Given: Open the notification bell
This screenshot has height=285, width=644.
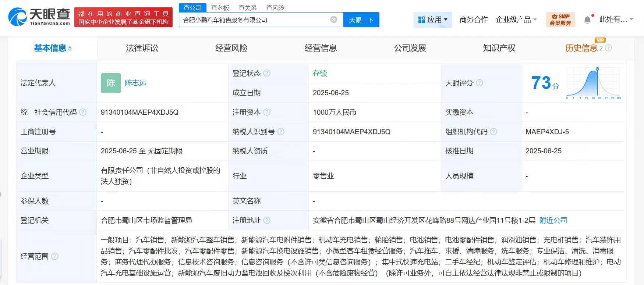Looking at the screenshot, I should pos(588,20).
